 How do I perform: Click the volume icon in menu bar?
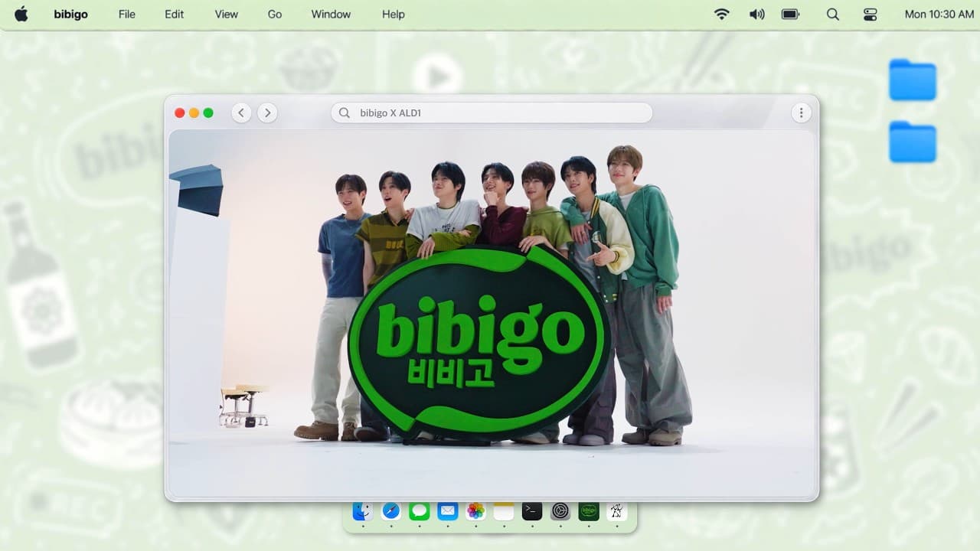tap(756, 14)
